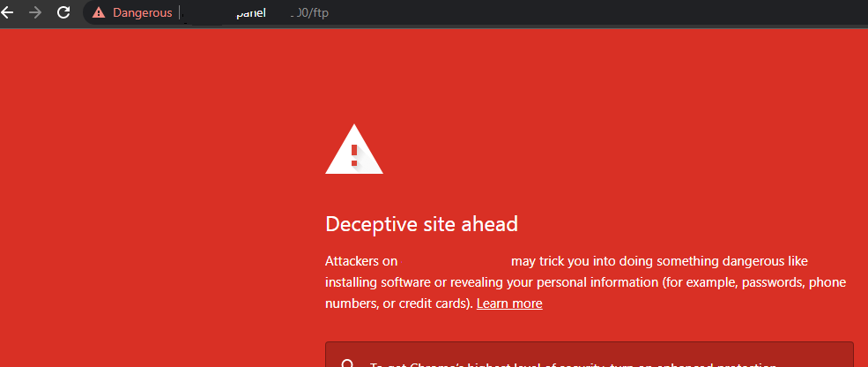Click the "Attackers on" warning text
The width and height of the screenshot is (868, 367).
point(361,261)
